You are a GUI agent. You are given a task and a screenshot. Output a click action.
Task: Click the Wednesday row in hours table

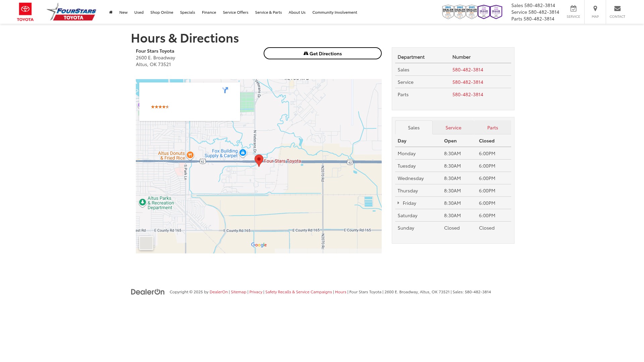pos(453,178)
